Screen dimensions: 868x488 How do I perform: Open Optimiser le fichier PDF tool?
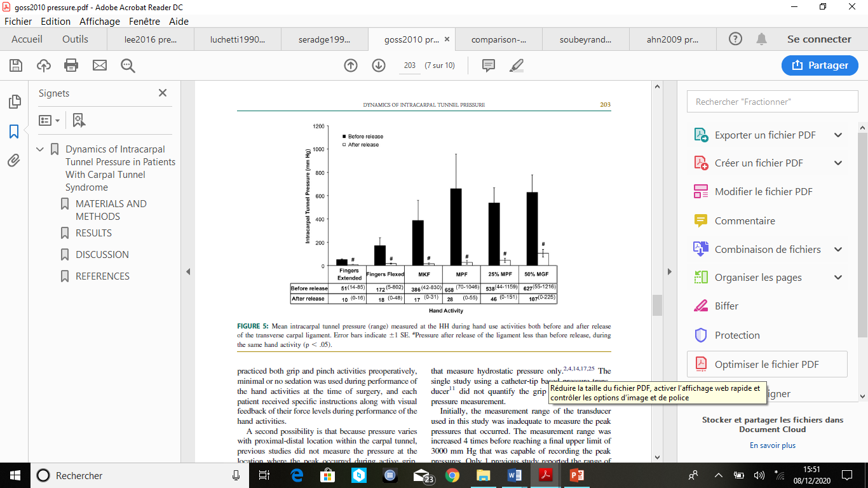point(767,365)
